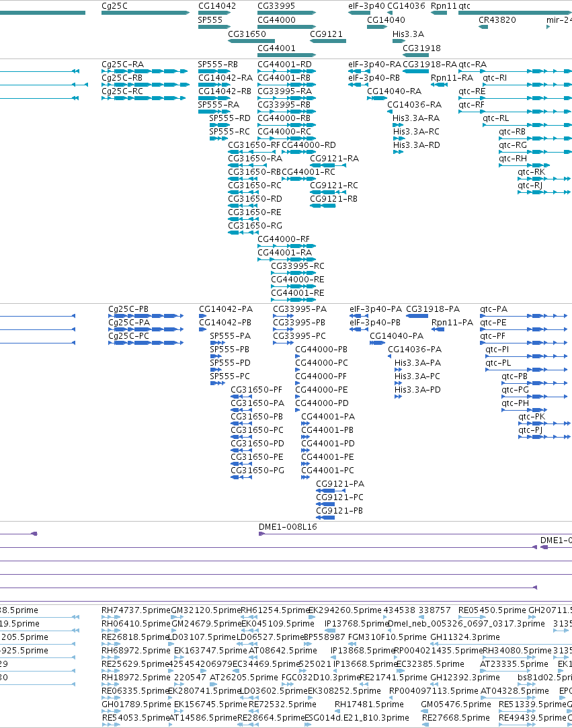Click the SP555-RB transcript label
The image size is (572, 728).
coord(218,64)
